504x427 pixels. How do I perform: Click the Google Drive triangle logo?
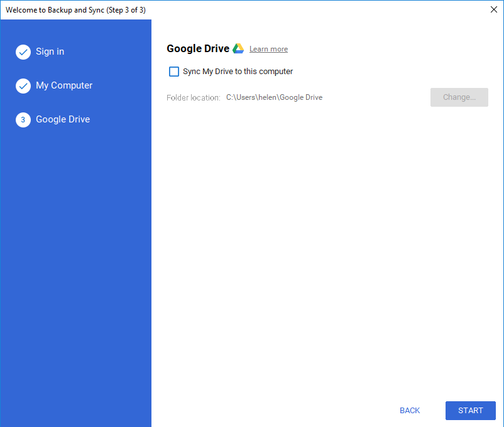coord(238,49)
